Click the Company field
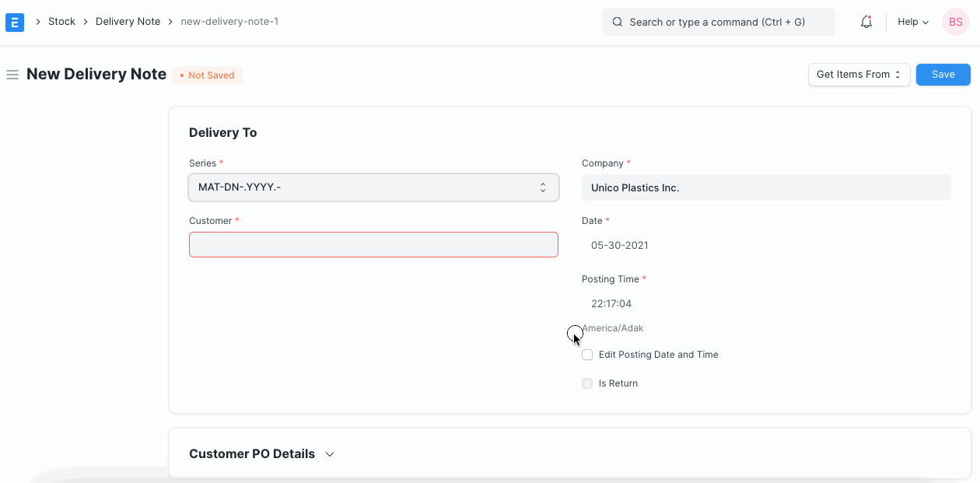 (766, 187)
